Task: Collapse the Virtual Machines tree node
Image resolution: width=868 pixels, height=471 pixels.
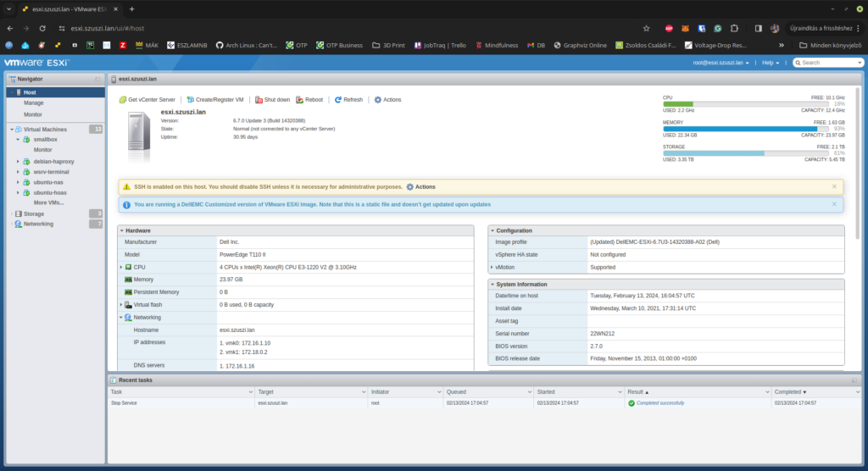Action: [x=12, y=130]
